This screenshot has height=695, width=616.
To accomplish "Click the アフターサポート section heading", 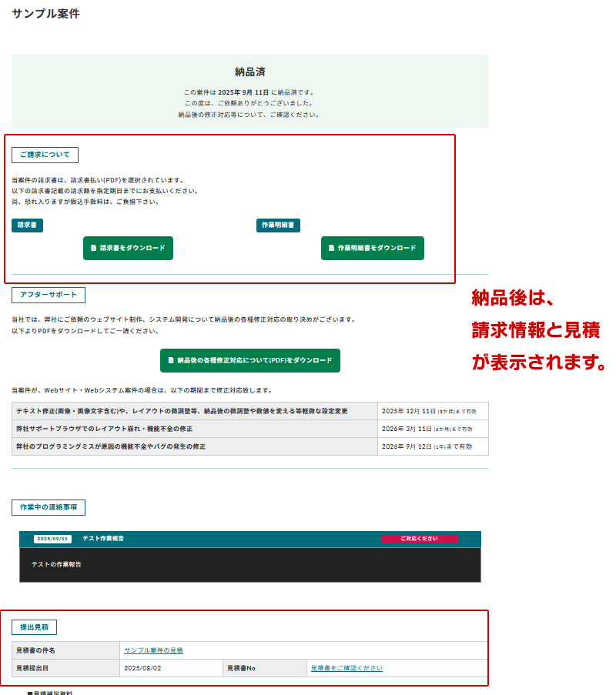I will 48,295.
